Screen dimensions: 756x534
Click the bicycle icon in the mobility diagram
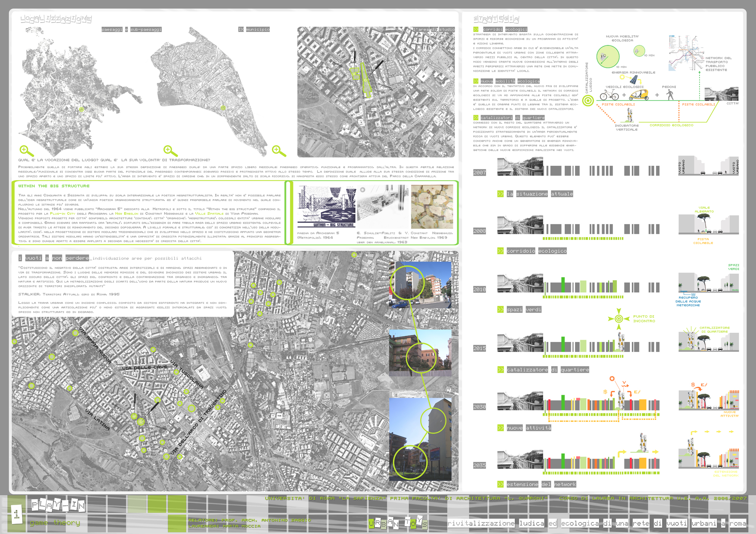pos(609,94)
